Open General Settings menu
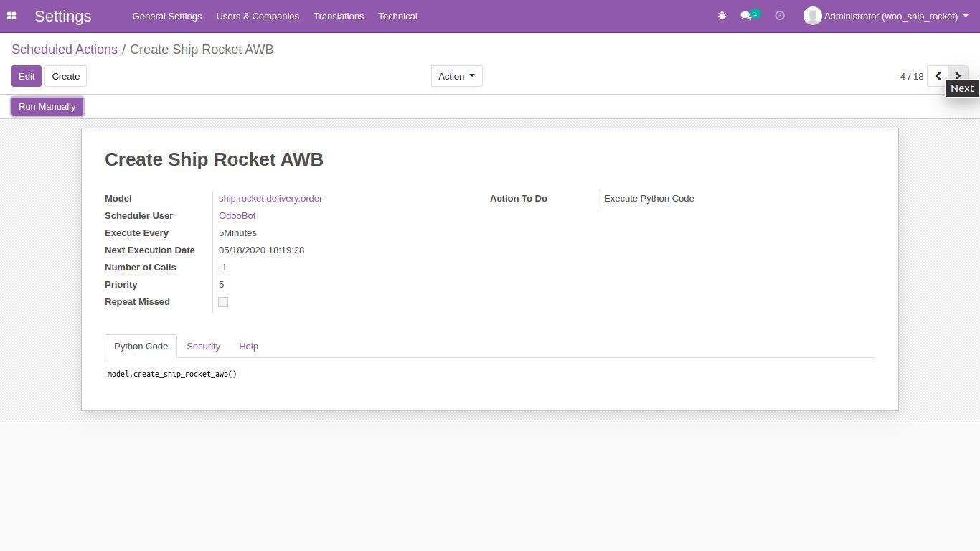 click(166, 16)
